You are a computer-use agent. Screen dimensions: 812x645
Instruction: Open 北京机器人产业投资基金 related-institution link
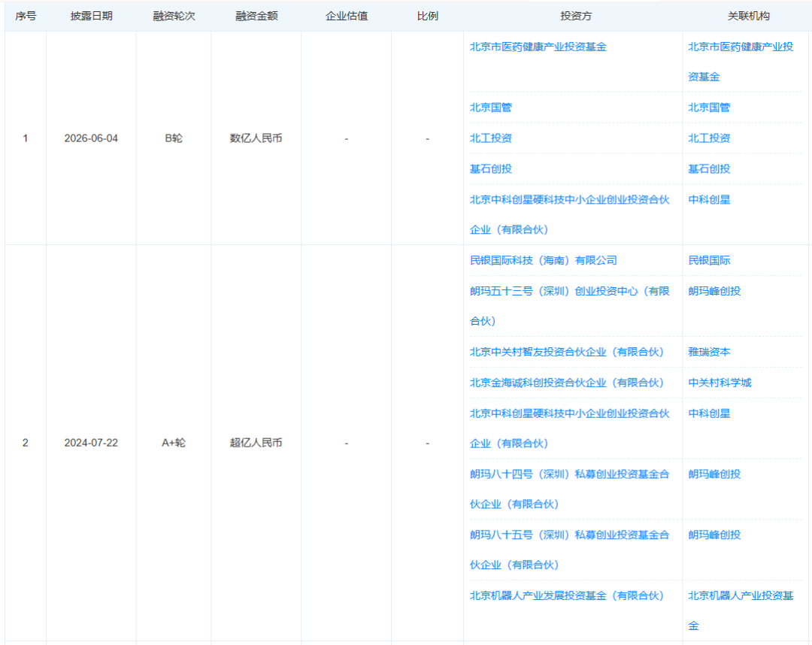[741, 611]
